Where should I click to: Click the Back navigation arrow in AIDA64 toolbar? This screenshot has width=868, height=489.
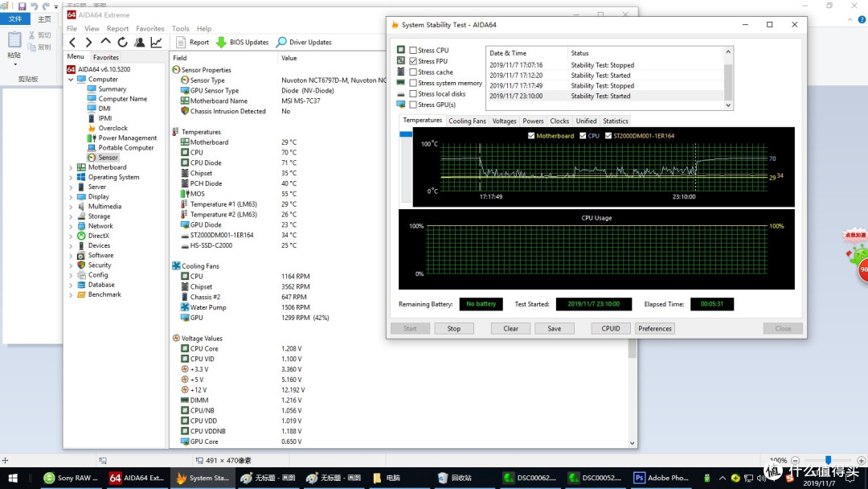(72, 42)
